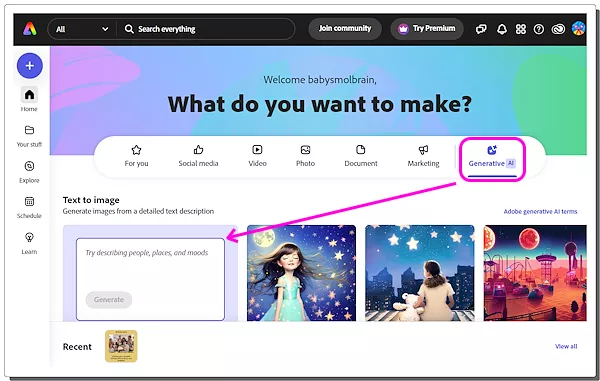Open Learn in sidebar
The width and height of the screenshot is (600, 381).
(29, 243)
